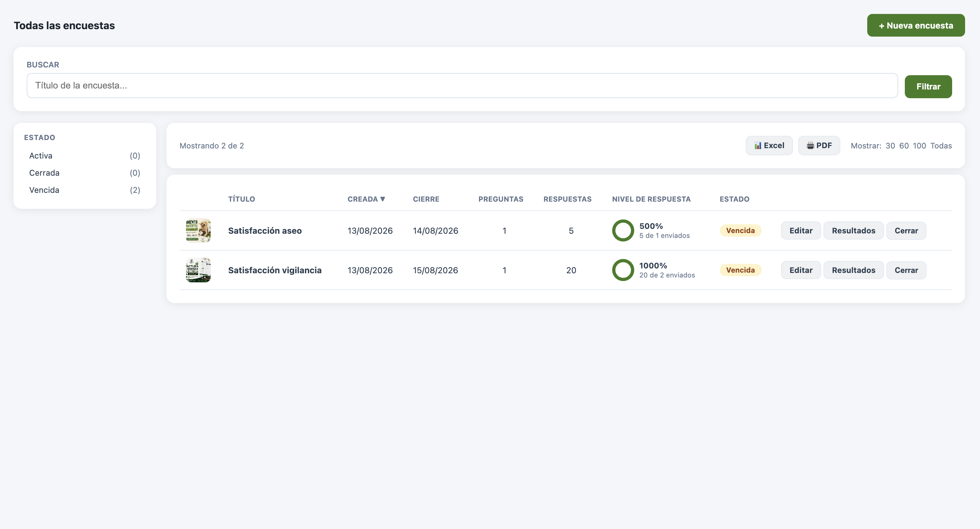Viewport: 980px width, 529px height.
Task: Click the Filtrar button
Action: coord(928,87)
